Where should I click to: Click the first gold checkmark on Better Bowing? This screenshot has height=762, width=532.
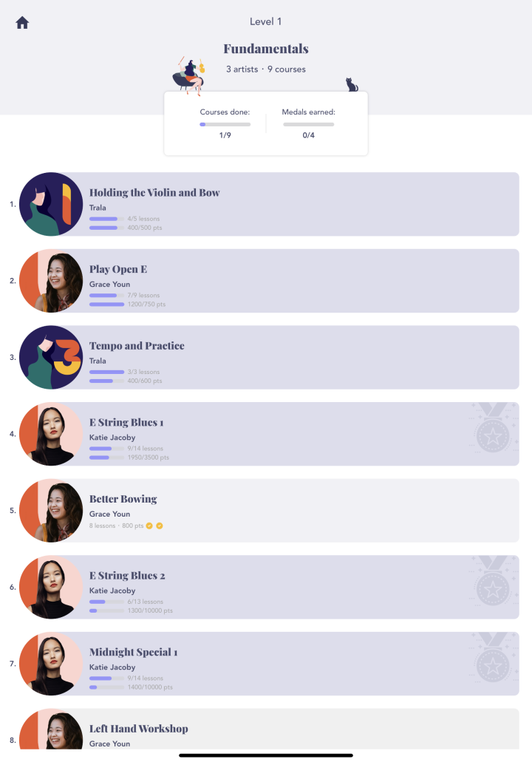[x=149, y=525]
